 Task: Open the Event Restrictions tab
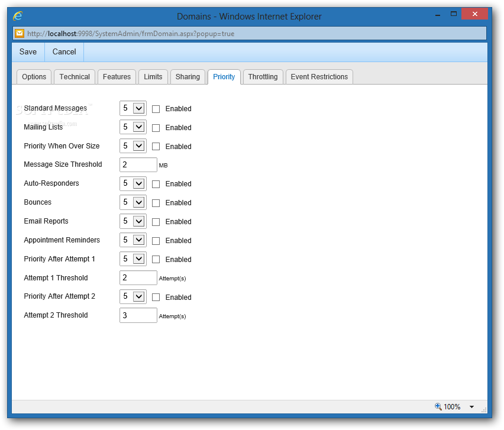point(319,77)
